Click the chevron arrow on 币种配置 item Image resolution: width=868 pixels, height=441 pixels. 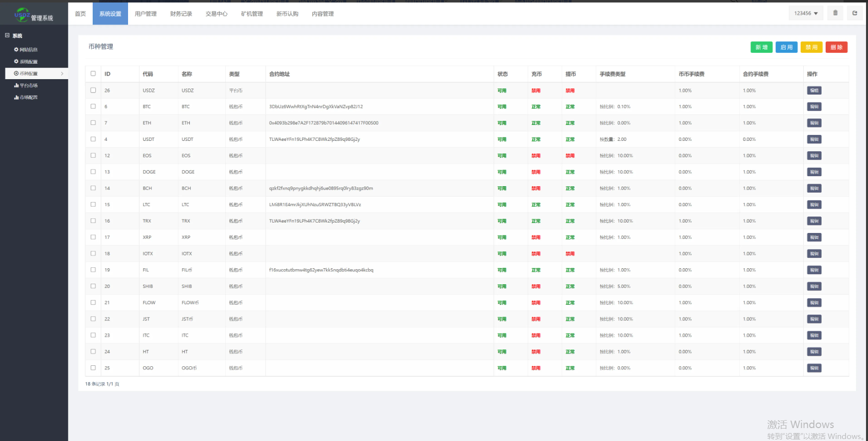(x=62, y=74)
